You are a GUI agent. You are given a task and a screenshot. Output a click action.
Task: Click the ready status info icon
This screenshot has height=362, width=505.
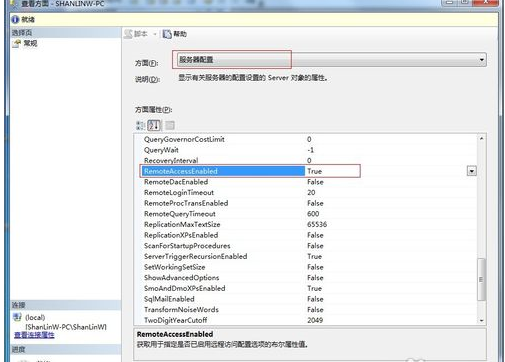pos(15,19)
